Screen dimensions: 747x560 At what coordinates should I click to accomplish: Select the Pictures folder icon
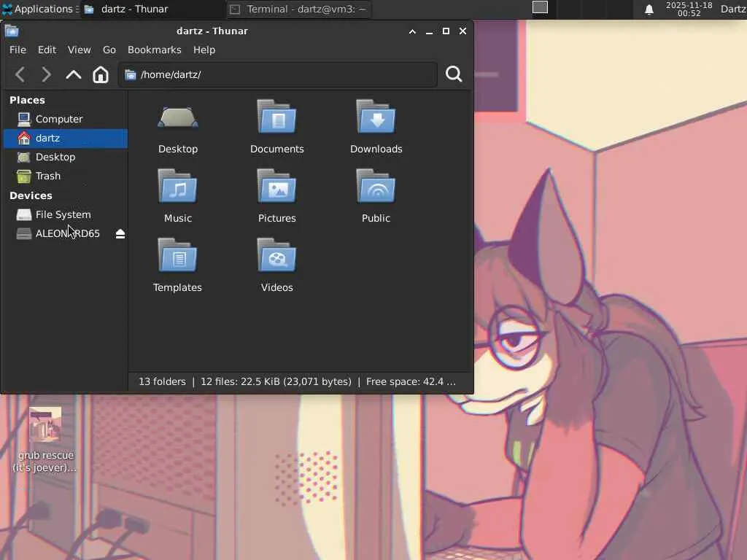coord(276,186)
